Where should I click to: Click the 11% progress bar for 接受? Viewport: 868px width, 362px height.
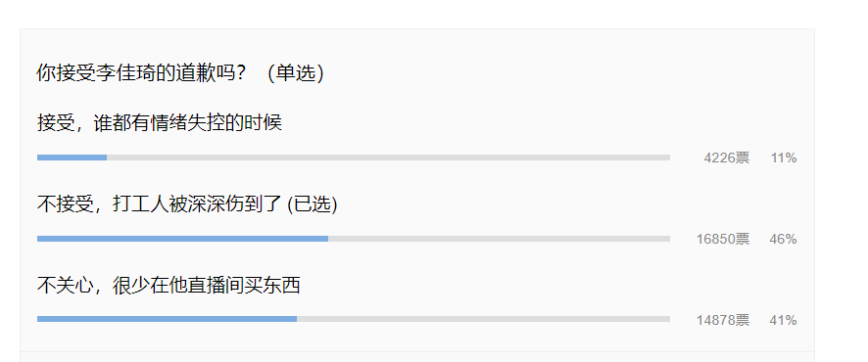[354, 158]
